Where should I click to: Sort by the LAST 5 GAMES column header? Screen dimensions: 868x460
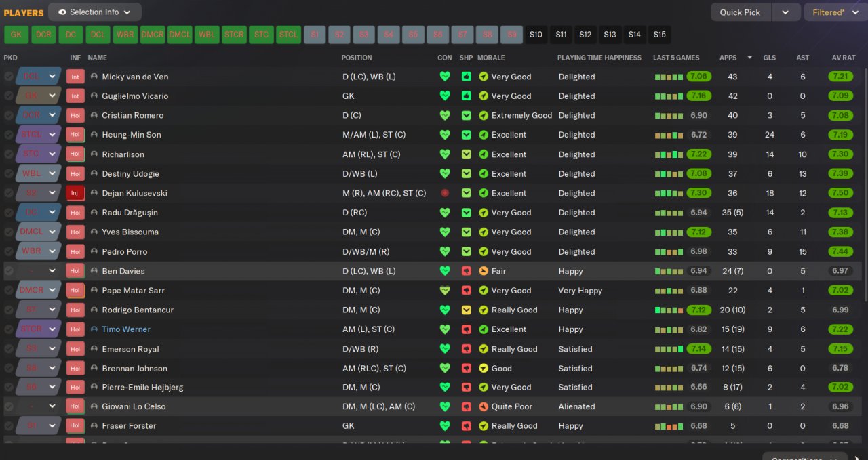(676, 58)
